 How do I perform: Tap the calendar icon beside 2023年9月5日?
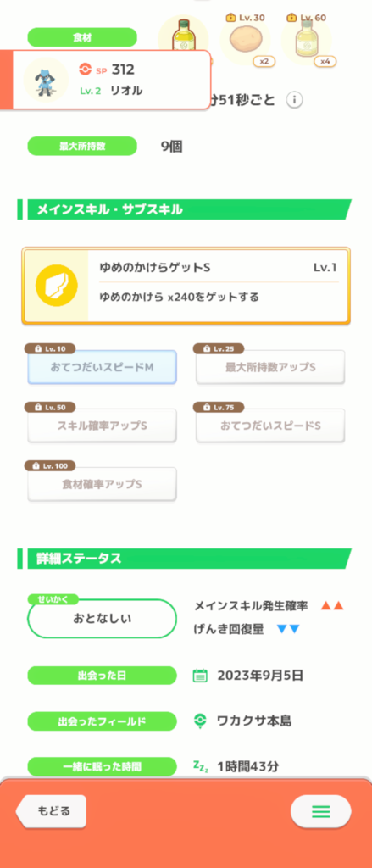[200, 676]
